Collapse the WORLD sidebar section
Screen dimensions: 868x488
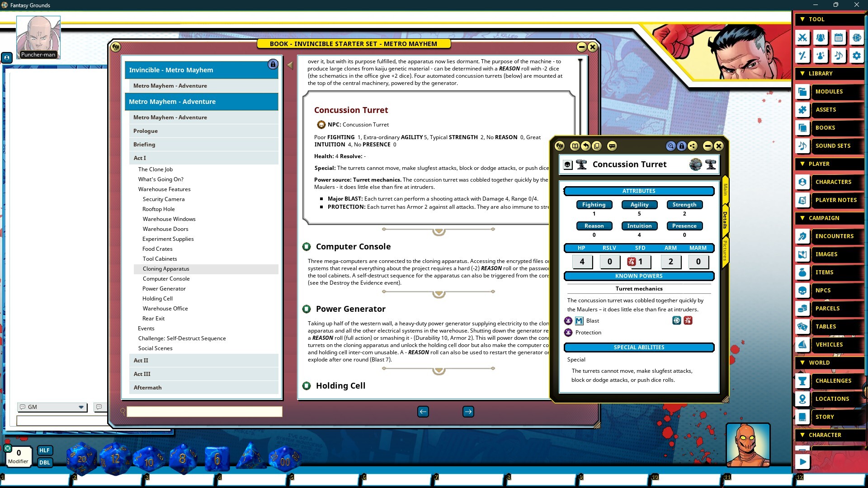[830, 363]
